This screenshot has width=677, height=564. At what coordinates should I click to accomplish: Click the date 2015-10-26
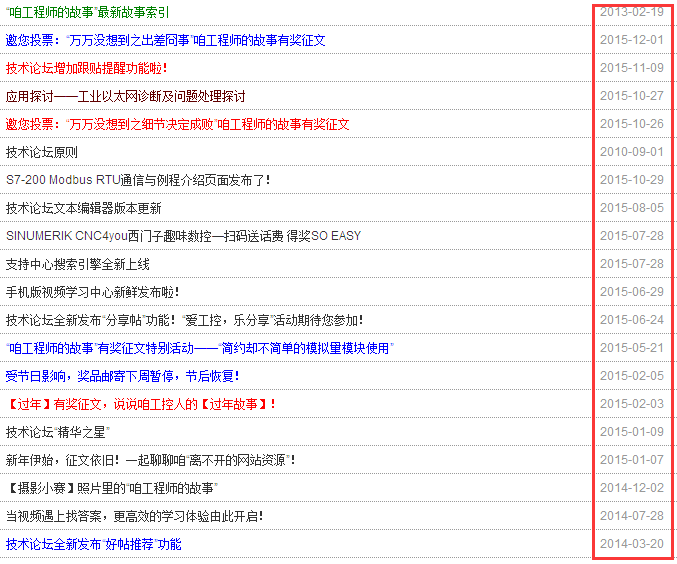632,124
